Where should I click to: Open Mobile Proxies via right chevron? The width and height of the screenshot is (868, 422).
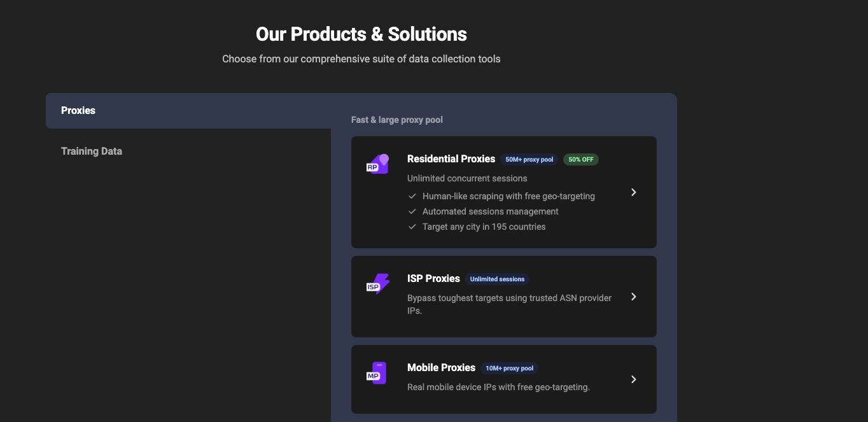tap(633, 379)
